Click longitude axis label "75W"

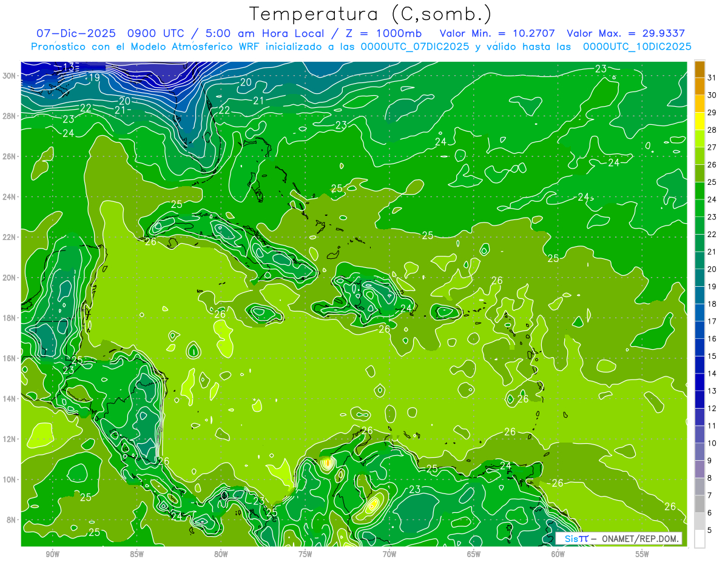[305, 554]
